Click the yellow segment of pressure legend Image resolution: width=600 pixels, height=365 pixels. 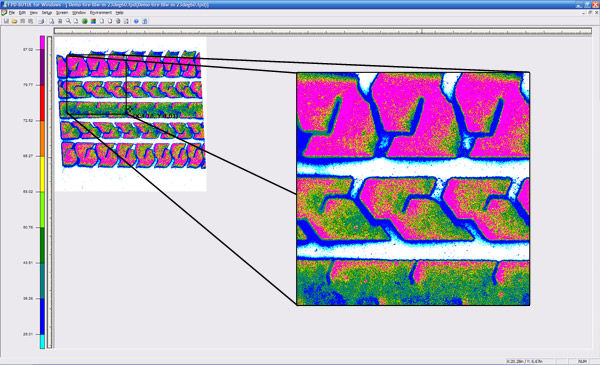(42, 174)
